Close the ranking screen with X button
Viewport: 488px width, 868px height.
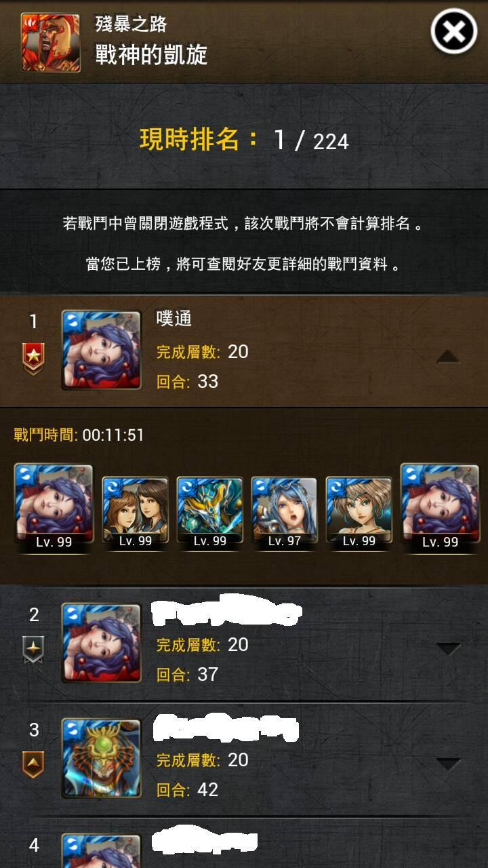[x=453, y=31]
